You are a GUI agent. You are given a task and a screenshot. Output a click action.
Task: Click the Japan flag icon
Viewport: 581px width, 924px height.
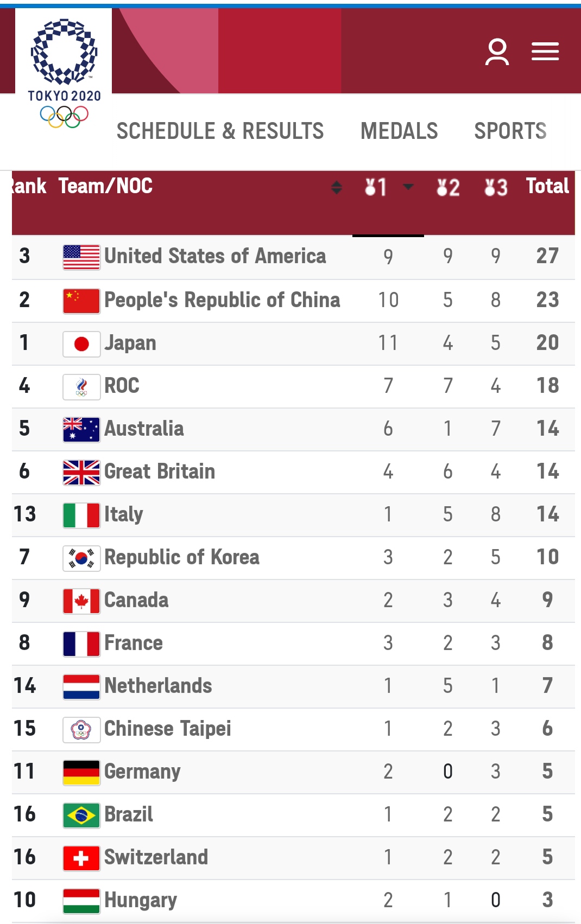point(81,344)
